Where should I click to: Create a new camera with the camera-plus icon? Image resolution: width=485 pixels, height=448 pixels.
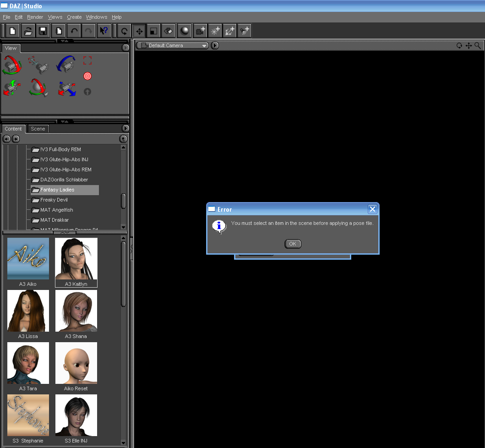tap(201, 31)
